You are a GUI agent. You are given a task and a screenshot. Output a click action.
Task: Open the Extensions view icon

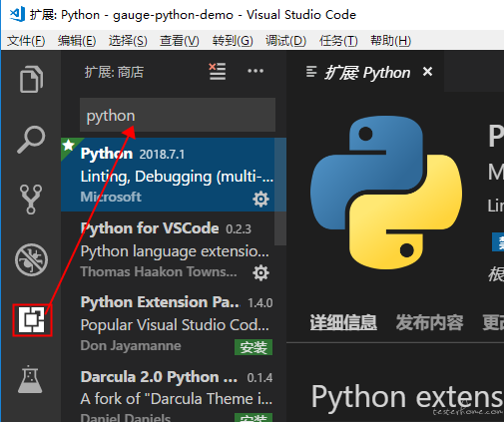(32, 320)
